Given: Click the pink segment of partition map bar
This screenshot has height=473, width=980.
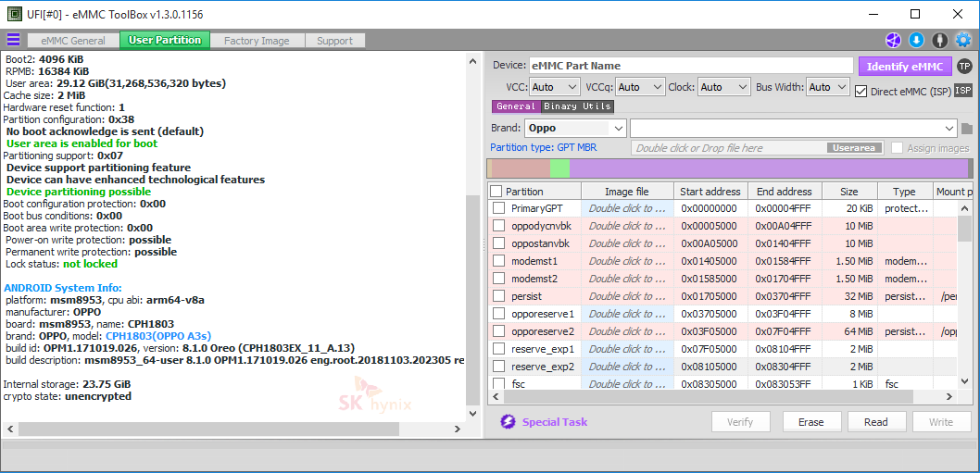Looking at the screenshot, I should (x=521, y=168).
